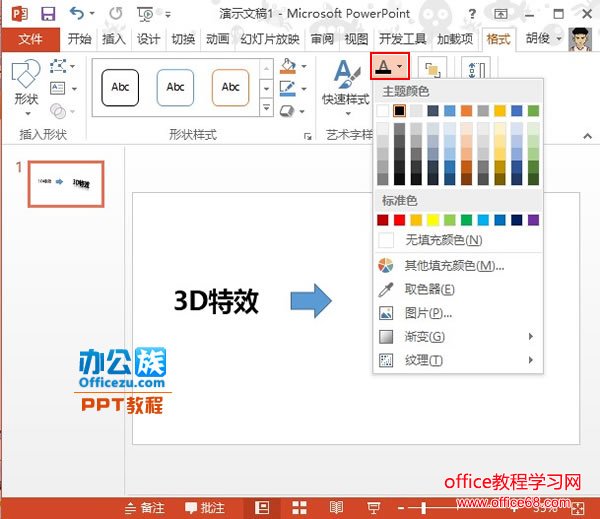This screenshot has height=519, width=600.
Task: Switch to the Design tab
Action: click(x=148, y=39)
